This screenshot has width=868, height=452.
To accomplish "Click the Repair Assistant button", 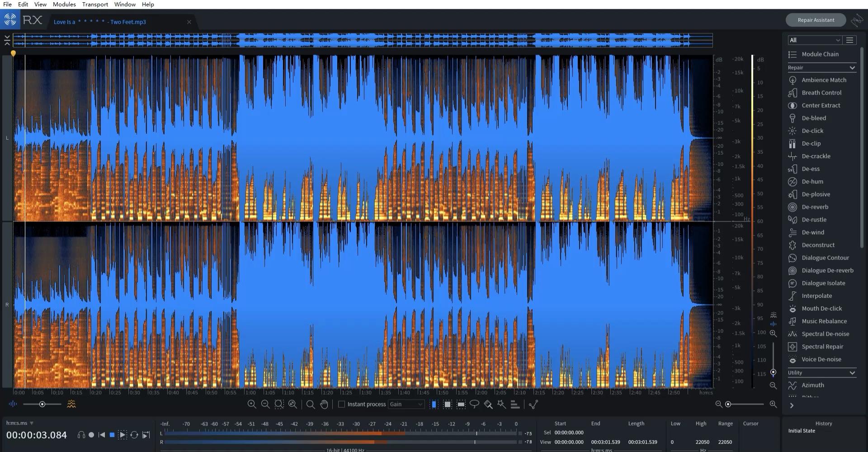I will [x=816, y=19].
